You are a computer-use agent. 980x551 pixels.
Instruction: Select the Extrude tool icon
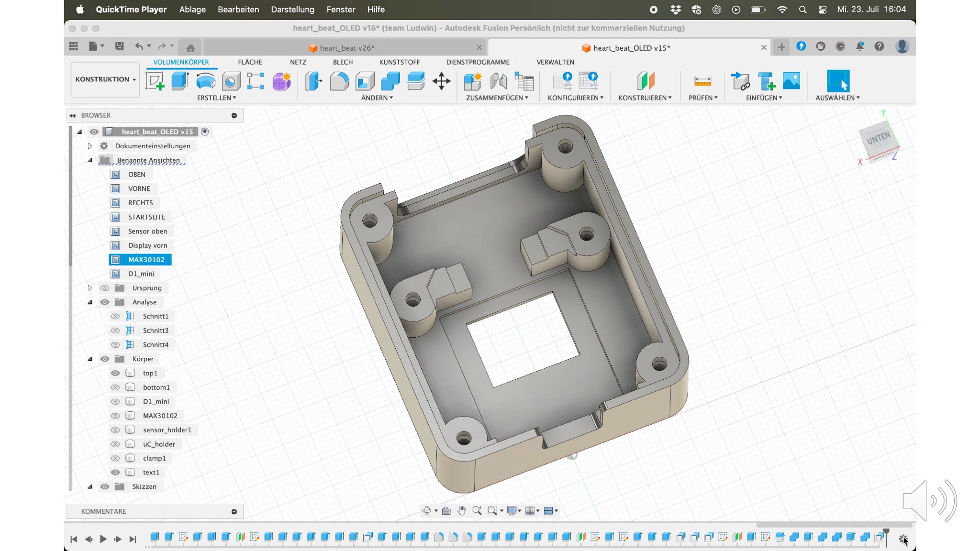click(x=180, y=81)
